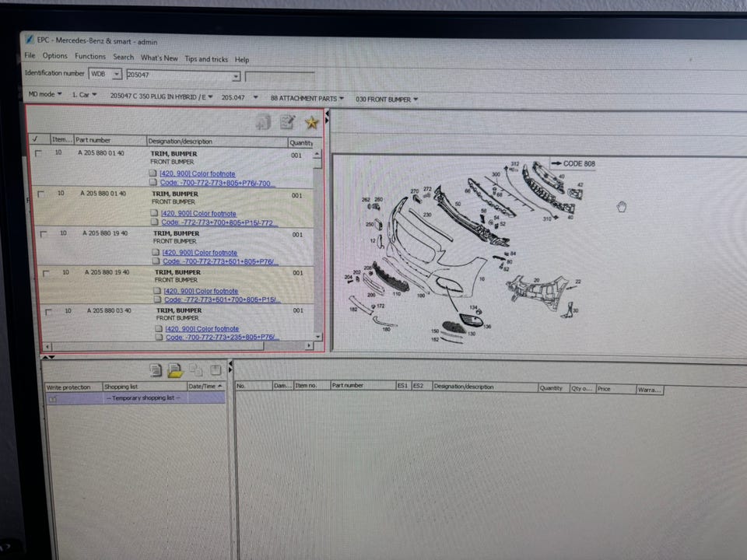Viewport: 747px width, 560px height.
Task: Click the open shopping list folder icon
Action: pos(175,370)
